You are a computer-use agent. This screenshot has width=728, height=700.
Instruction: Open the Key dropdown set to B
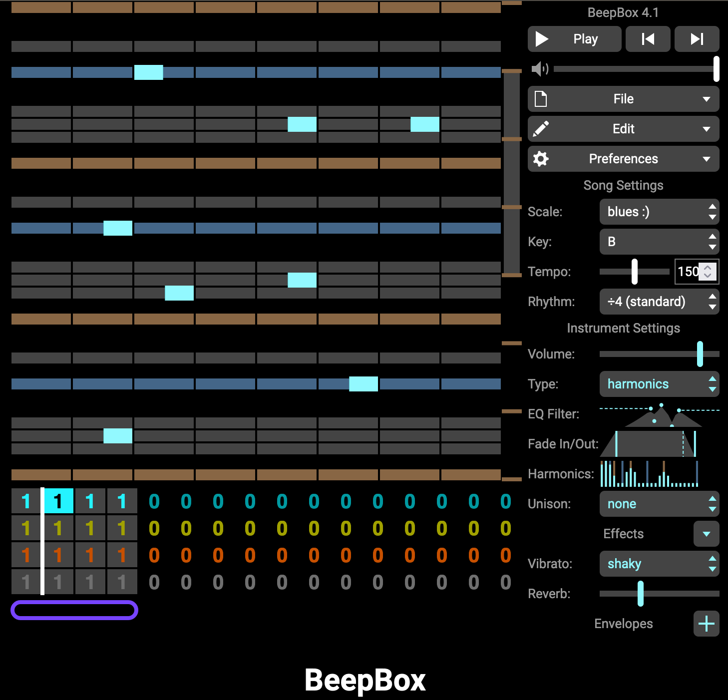tap(659, 242)
